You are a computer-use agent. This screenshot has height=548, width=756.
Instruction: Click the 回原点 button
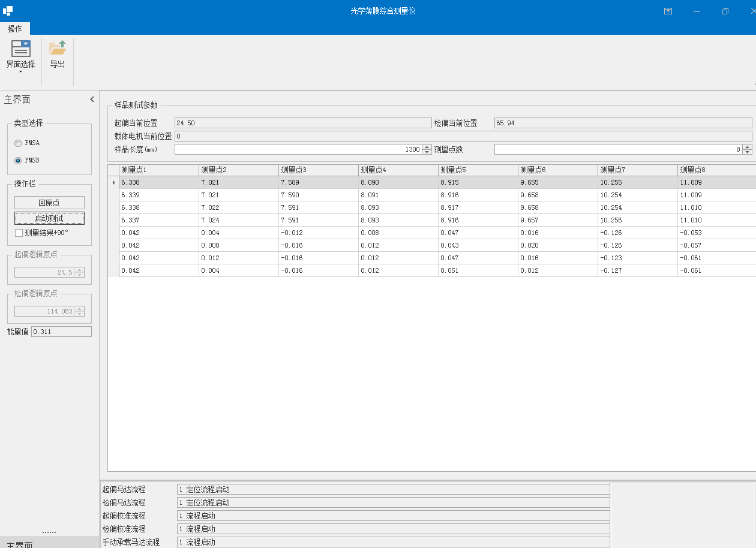click(x=49, y=203)
